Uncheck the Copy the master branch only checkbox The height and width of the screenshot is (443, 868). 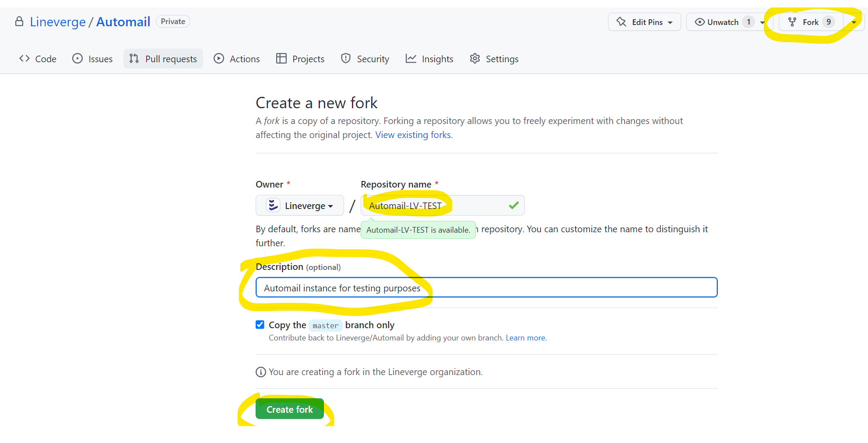tap(260, 324)
